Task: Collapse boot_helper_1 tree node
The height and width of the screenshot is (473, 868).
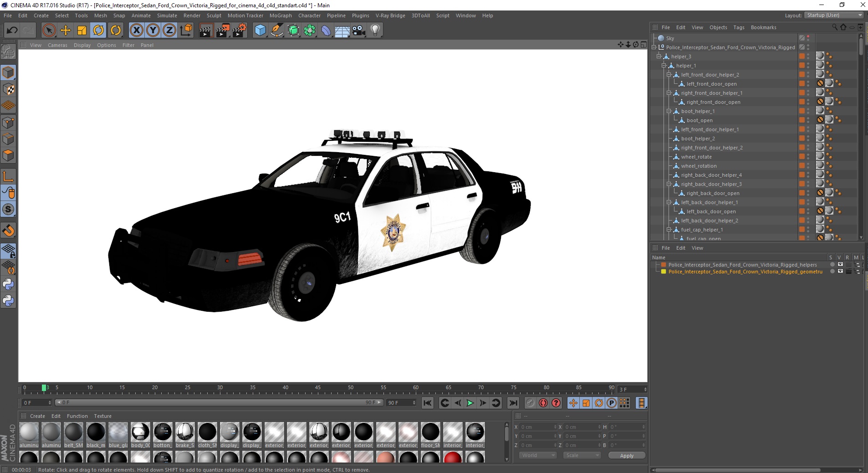Action: click(x=669, y=111)
